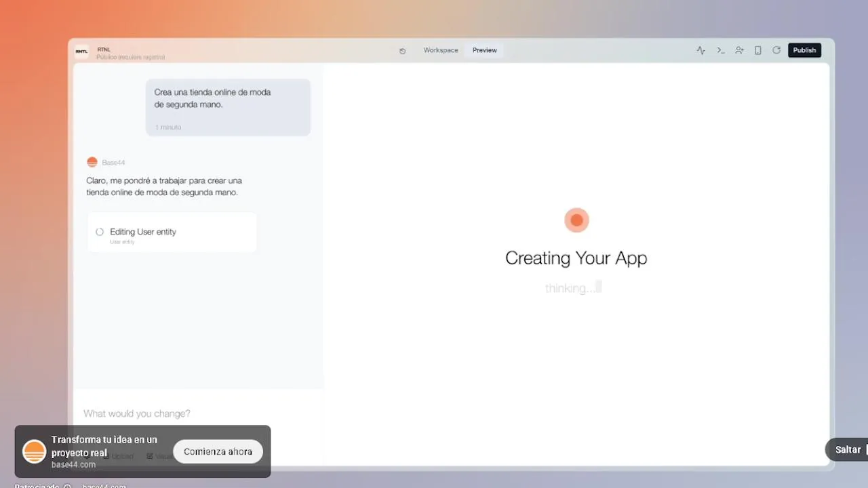Click the Creating Your App heading

click(x=576, y=258)
